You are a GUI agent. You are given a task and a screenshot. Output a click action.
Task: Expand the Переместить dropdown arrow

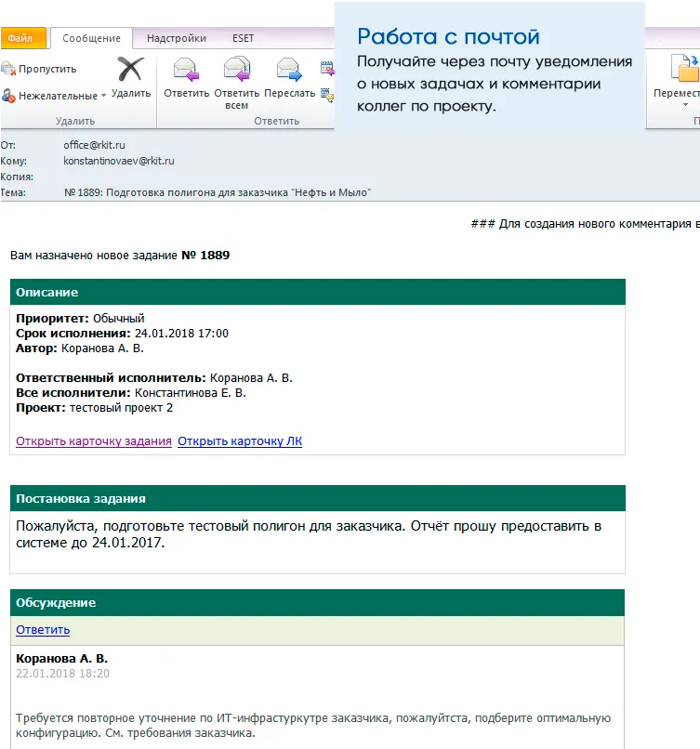684,105
